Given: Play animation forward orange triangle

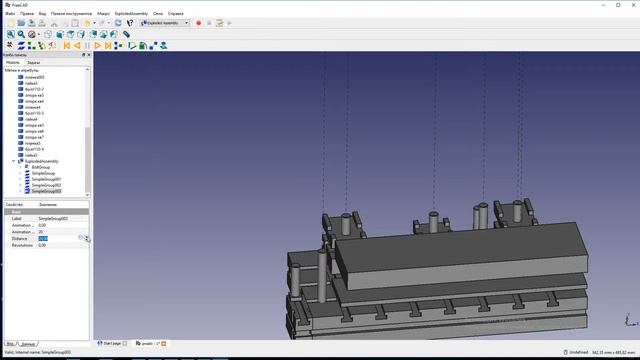Looking at the screenshot, I should coord(98,46).
